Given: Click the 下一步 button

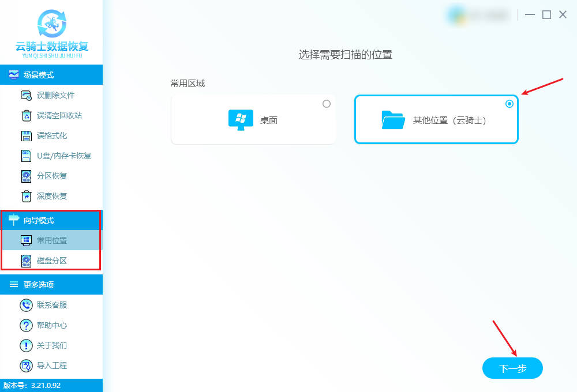Looking at the screenshot, I should (x=512, y=368).
